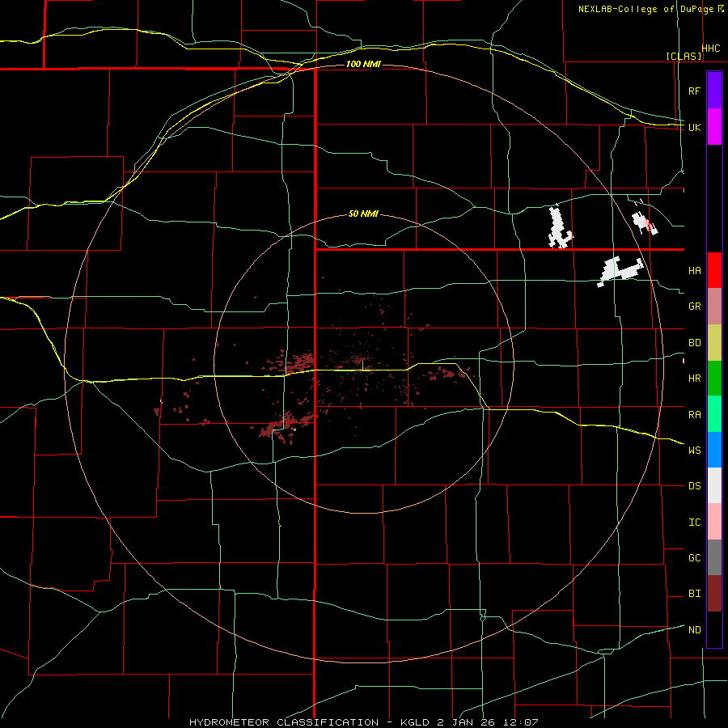The image size is (728, 728).
Task: Click the UK legend label
Action: [x=694, y=127]
